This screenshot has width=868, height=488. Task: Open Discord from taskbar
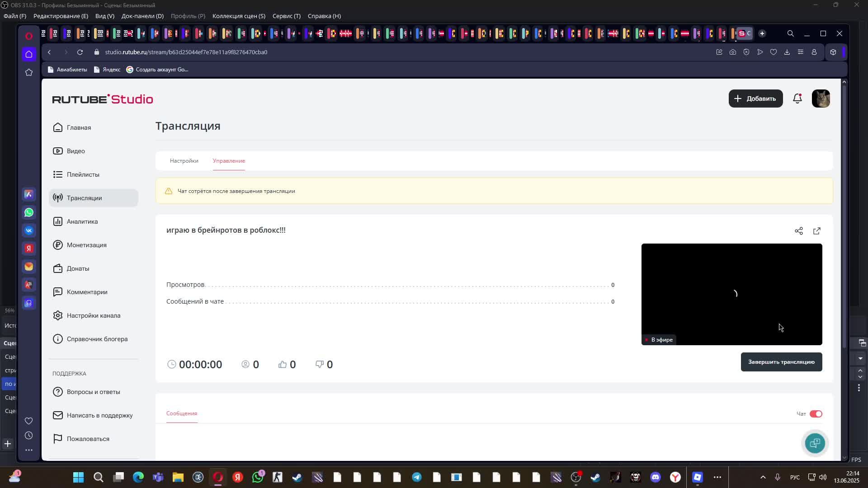pyautogui.click(x=656, y=478)
